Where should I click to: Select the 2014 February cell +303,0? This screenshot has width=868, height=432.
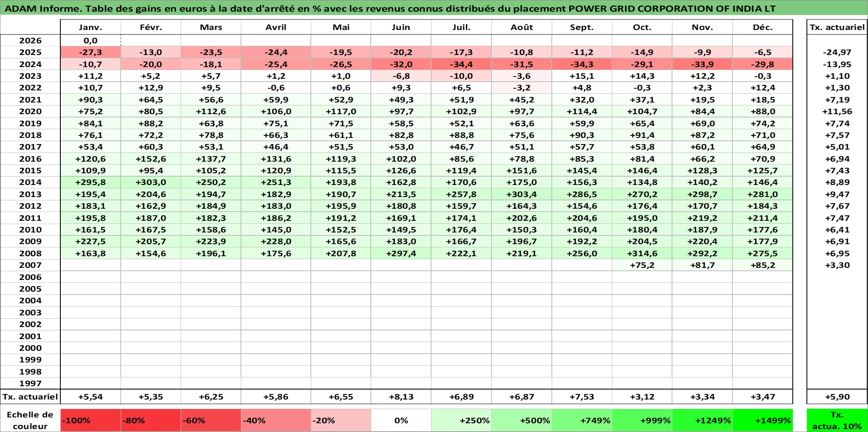click(151, 182)
